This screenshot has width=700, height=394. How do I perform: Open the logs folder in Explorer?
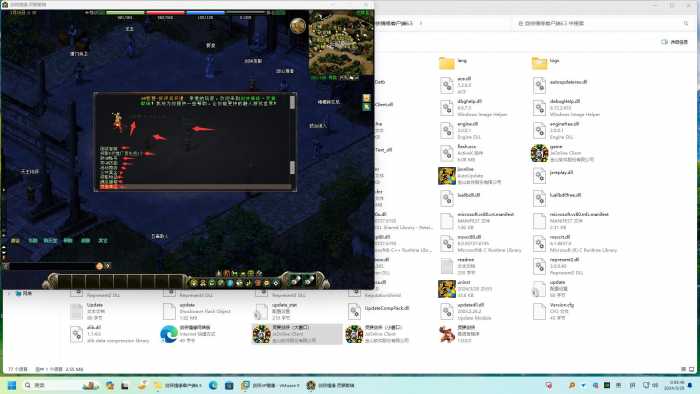point(546,63)
